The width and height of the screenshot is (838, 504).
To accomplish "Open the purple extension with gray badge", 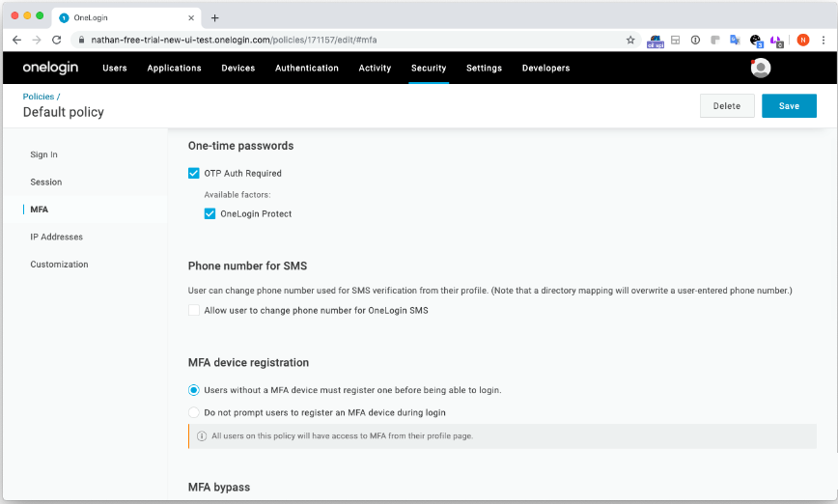I will click(776, 41).
